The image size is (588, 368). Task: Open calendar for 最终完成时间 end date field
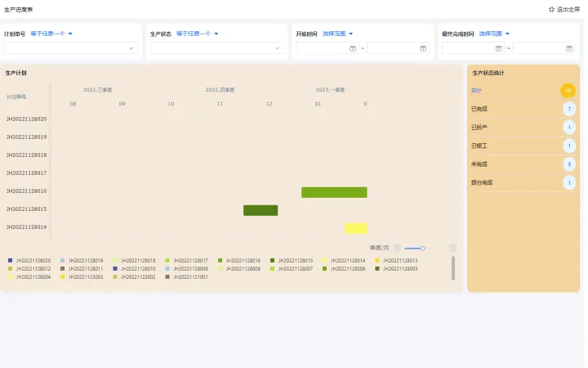569,48
